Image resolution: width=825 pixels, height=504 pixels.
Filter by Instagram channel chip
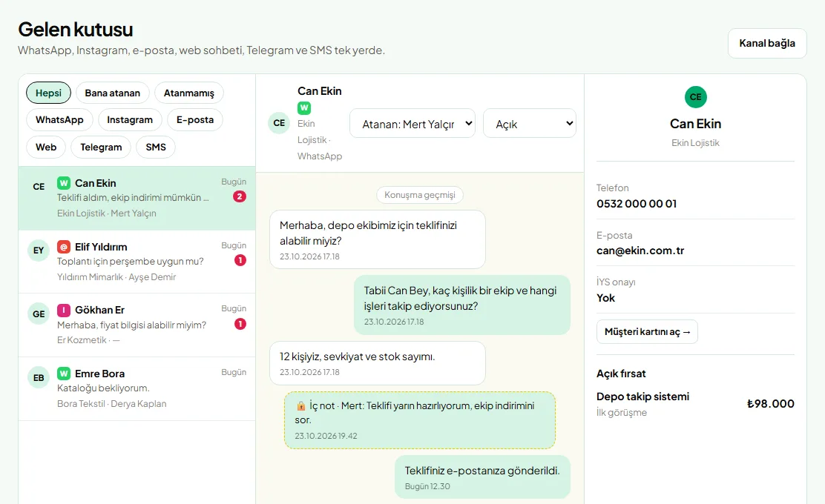coord(130,120)
